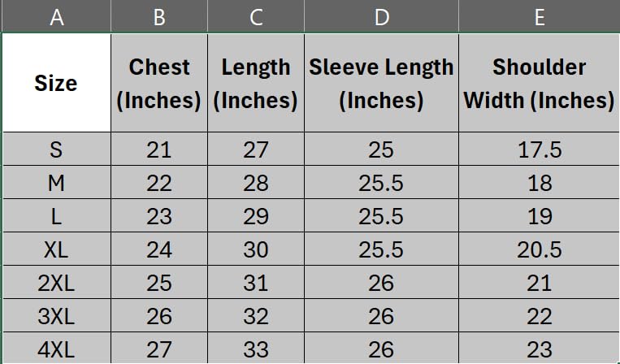This screenshot has height=364, width=620.
Task: Click the Chest (Inches) header cell
Action: pyautogui.click(x=159, y=83)
